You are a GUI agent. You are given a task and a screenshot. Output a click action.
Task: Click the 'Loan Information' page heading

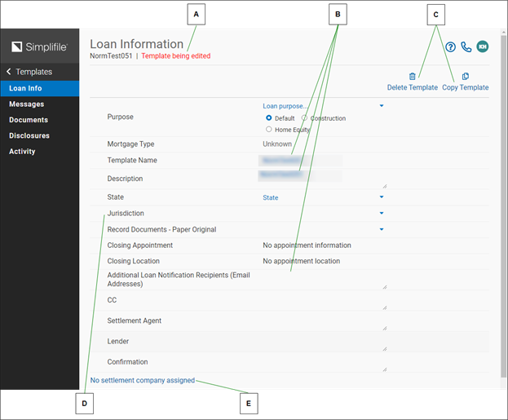137,44
